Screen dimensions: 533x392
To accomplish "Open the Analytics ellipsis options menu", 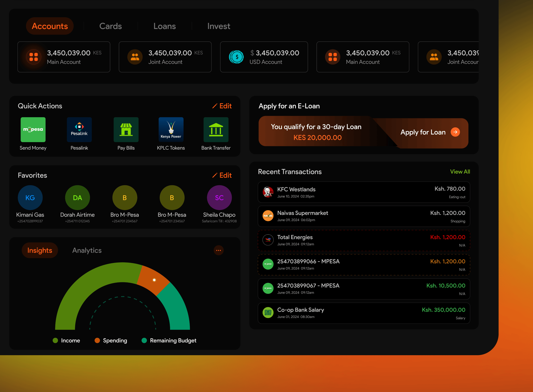I will pos(218,250).
